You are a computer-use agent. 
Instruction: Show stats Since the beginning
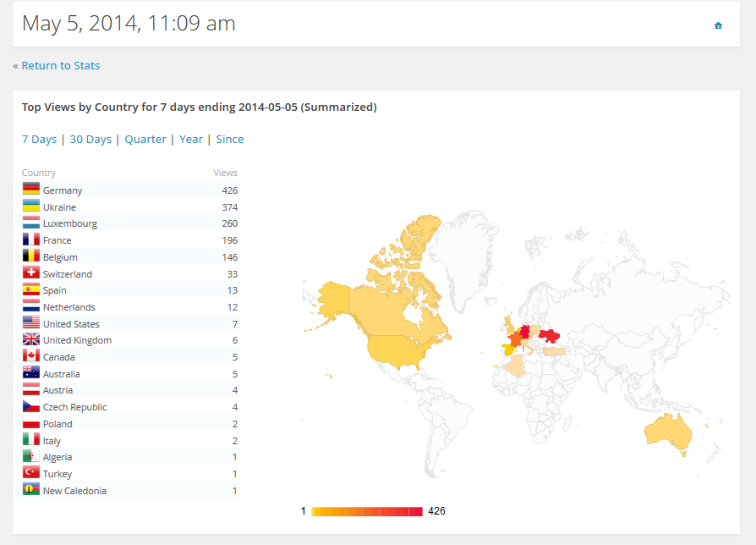click(x=229, y=139)
